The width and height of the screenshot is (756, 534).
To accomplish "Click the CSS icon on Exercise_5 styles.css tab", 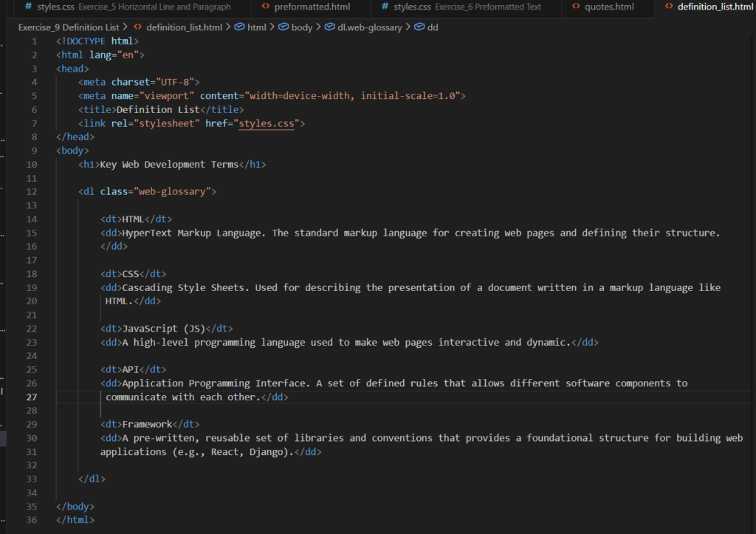I will pyautogui.click(x=28, y=7).
